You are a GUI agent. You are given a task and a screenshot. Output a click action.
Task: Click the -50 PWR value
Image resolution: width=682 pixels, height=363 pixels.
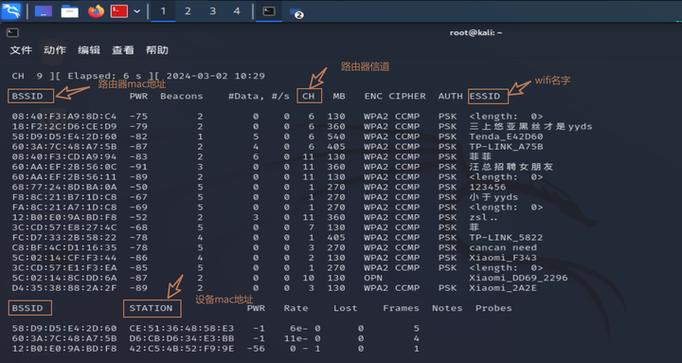pyautogui.click(x=138, y=187)
